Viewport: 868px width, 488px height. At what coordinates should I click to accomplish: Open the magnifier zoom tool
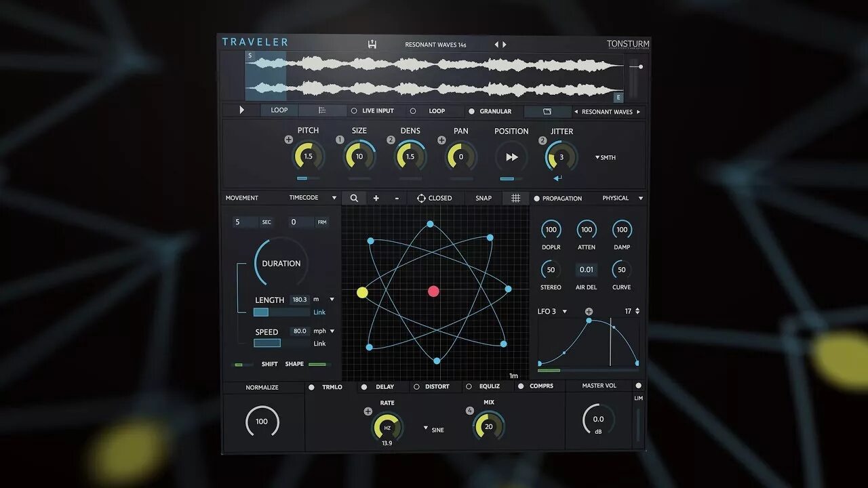[x=354, y=198]
